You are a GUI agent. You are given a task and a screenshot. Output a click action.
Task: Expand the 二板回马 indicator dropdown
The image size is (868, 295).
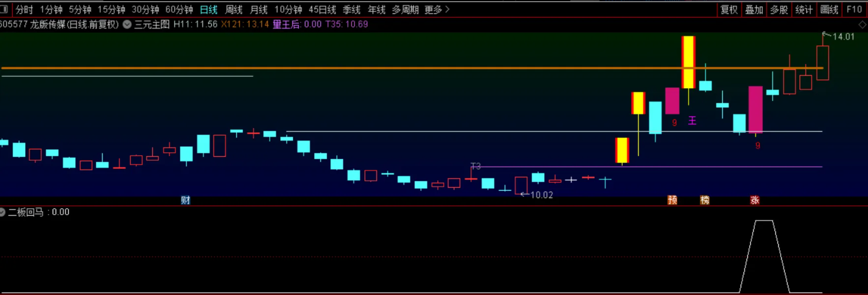(3, 212)
